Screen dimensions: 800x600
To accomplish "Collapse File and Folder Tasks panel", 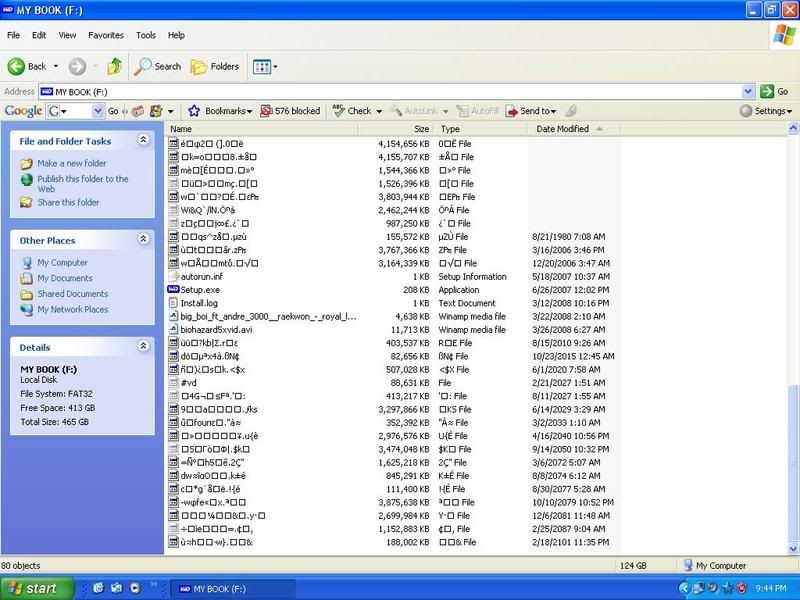I will [x=143, y=139].
